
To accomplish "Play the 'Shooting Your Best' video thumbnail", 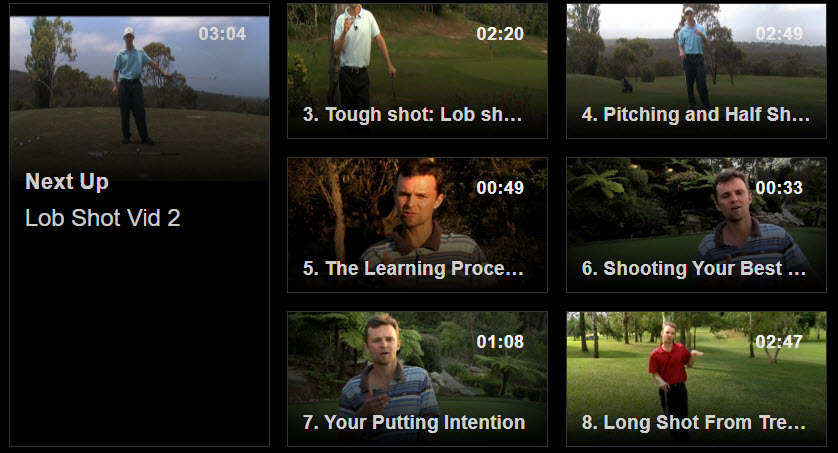I will click(696, 215).
